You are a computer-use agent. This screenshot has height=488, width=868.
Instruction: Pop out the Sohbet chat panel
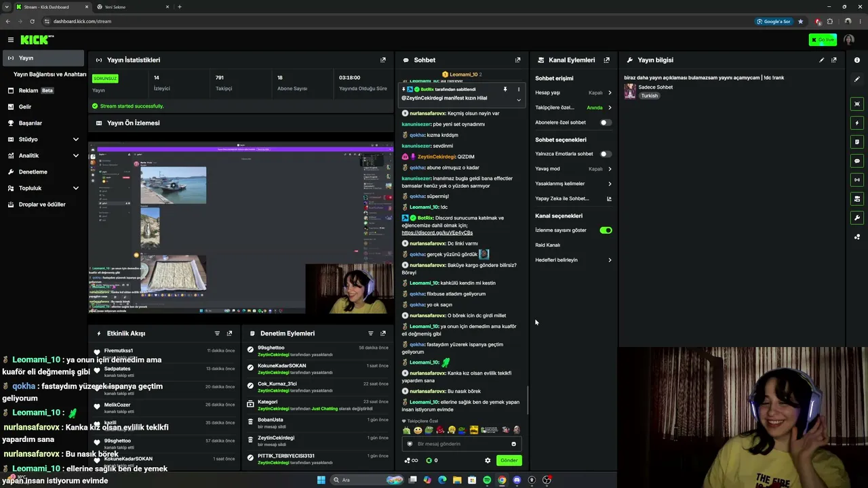coord(518,60)
